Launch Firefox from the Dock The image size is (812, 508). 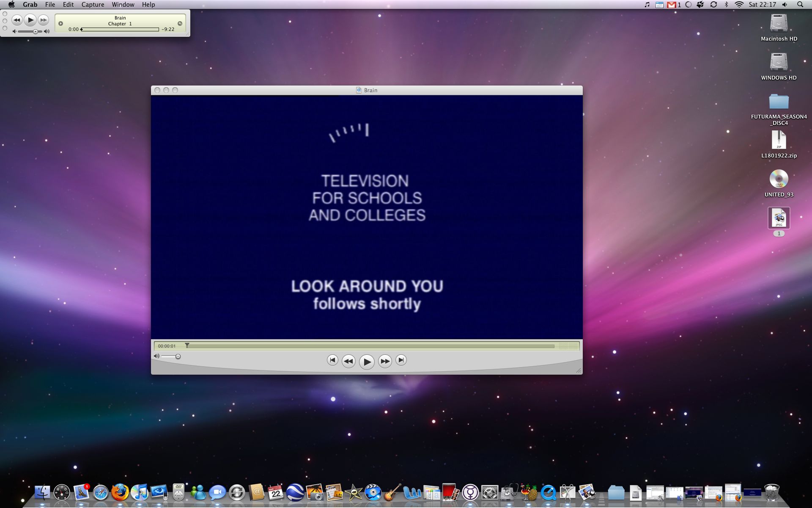pos(120,492)
